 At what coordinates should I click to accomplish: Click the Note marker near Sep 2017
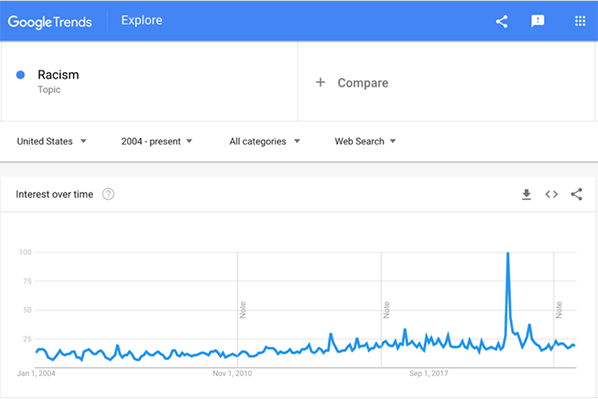386,310
